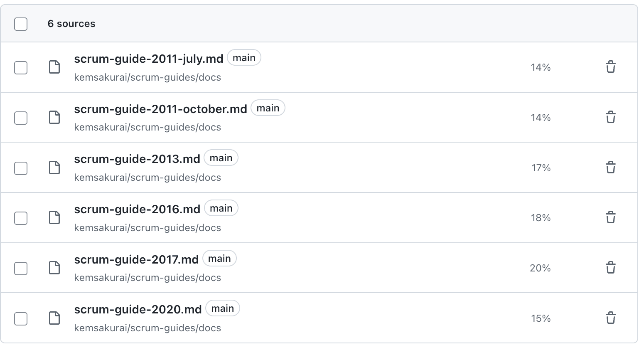Screen dimensions: 644x355
Task: Click the document icon beside scrum-guide-2013.md
Action: [54, 168]
